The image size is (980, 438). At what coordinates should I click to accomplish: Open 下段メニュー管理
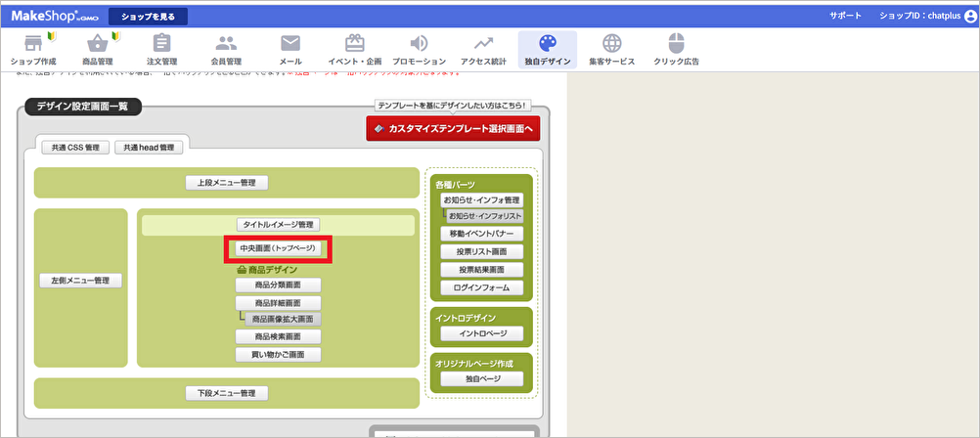tap(227, 394)
